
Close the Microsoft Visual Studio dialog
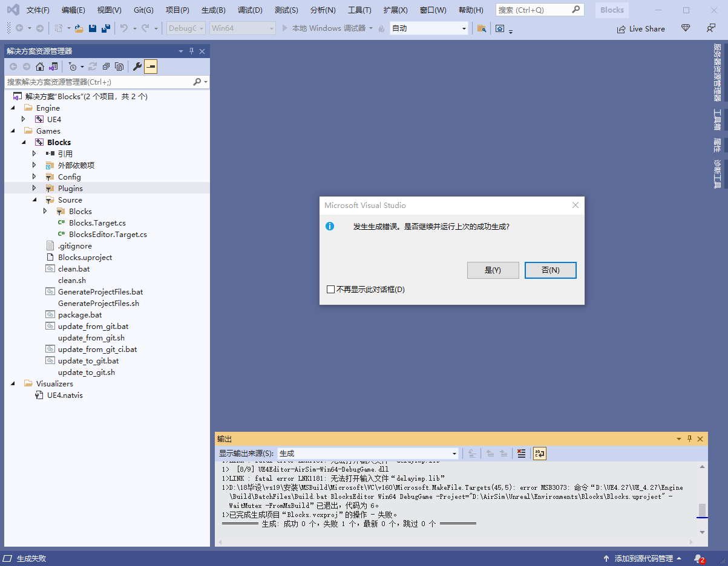[576, 206]
